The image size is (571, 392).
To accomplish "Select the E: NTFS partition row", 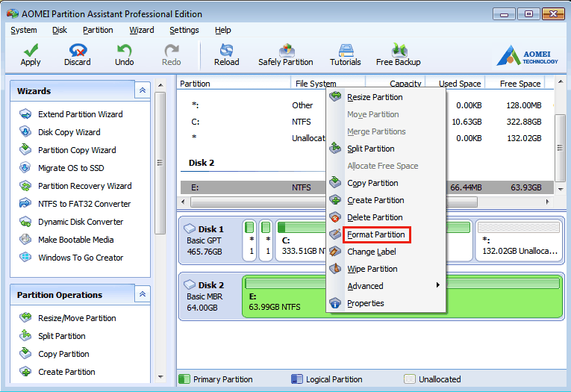I will [x=366, y=187].
